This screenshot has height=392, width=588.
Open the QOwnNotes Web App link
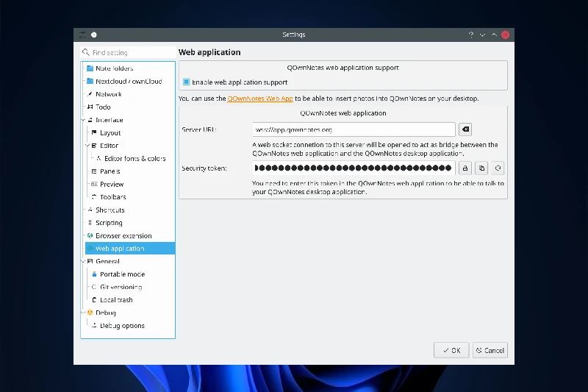point(260,99)
